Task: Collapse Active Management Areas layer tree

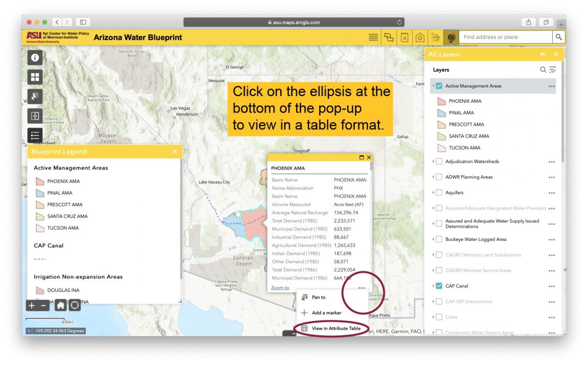Action: (433, 86)
